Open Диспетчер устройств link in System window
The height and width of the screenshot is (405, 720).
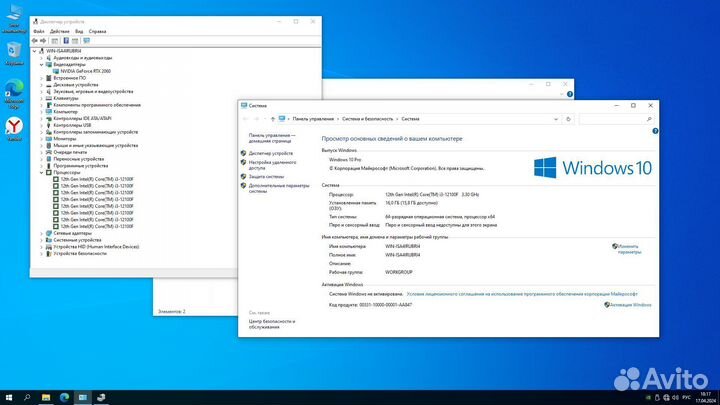tap(270, 153)
